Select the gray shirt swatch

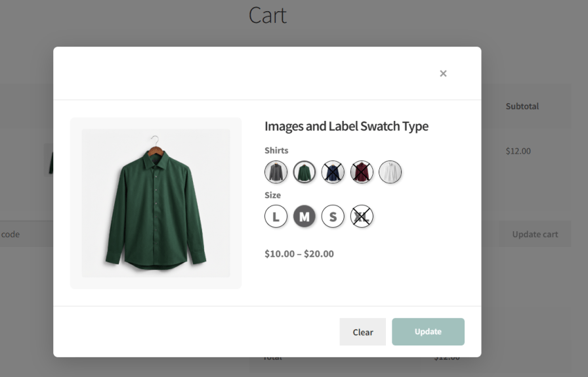point(276,172)
